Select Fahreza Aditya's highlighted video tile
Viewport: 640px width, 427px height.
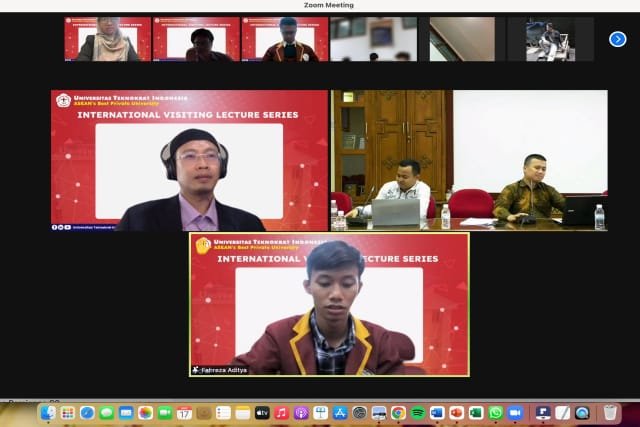tap(329, 304)
